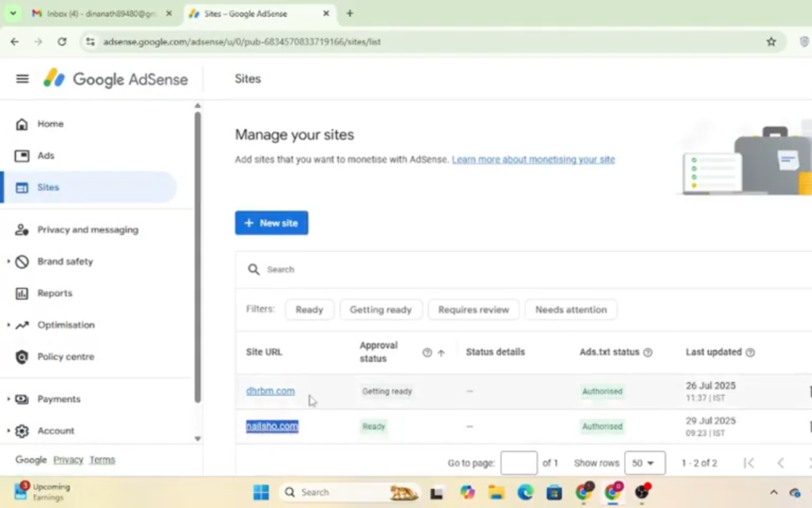
Task: Click the Home icon in sidebar
Action: pos(22,124)
